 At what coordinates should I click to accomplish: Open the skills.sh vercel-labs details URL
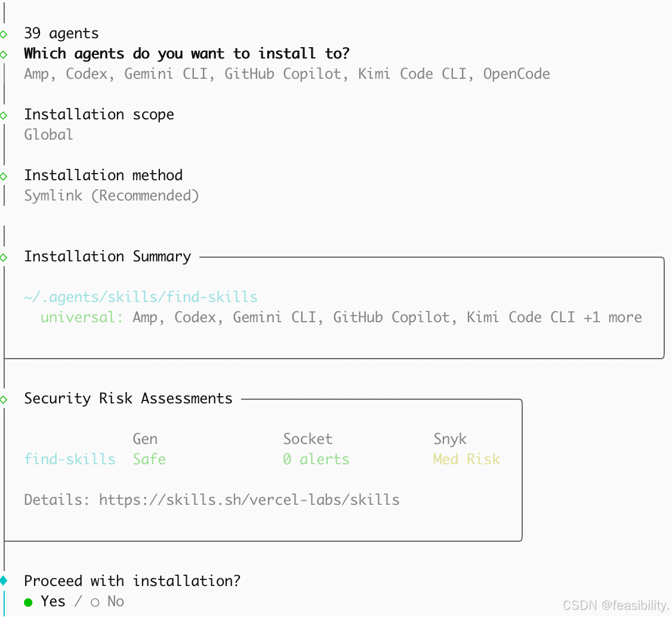pyautogui.click(x=249, y=499)
